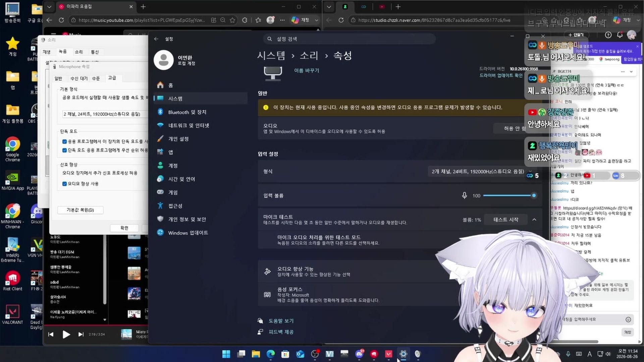Expand tab list dropdown in Chzzk studio browser
This screenshot has width=644, height=362.
coord(329,7)
